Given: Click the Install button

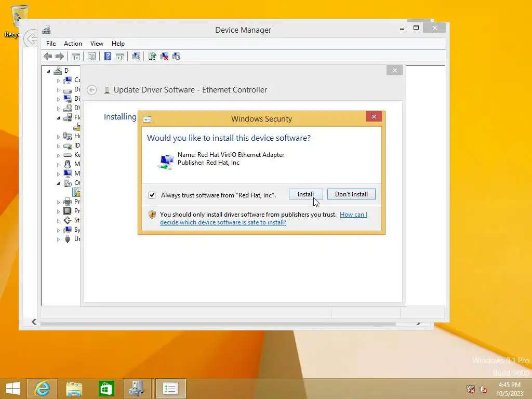Looking at the screenshot, I should 305,194.
